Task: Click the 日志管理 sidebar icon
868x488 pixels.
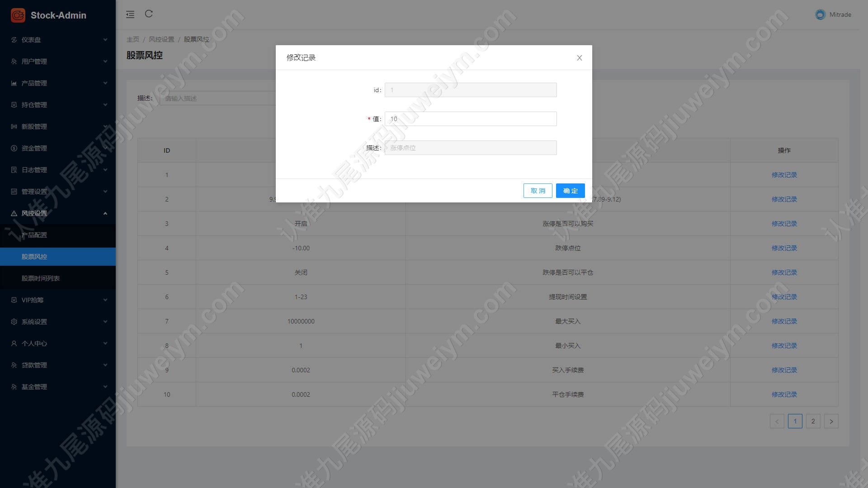Action: (x=14, y=170)
